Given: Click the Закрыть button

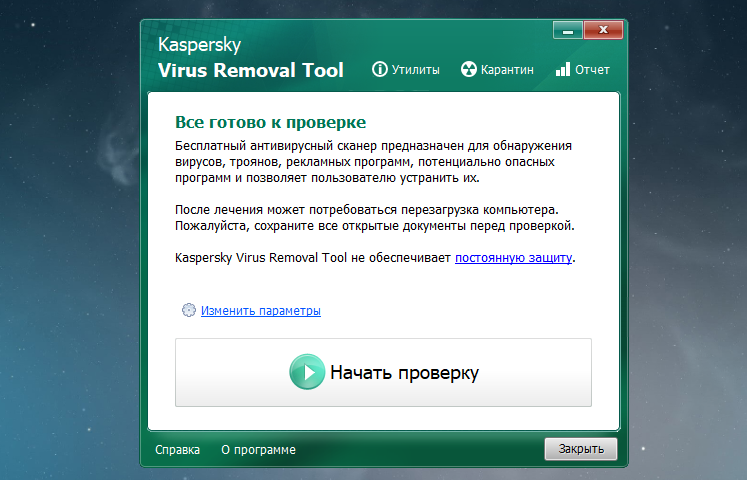Looking at the screenshot, I should point(581,449).
